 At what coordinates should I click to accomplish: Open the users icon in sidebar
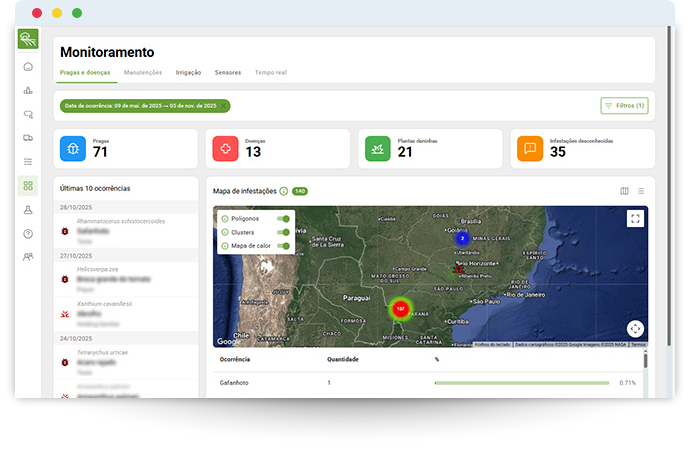[28, 257]
